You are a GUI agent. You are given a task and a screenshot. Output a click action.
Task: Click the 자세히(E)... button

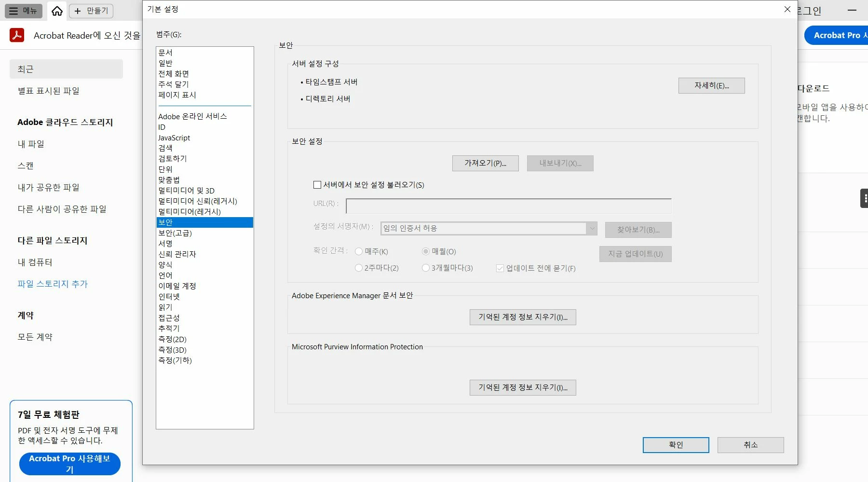click(711, 85)
